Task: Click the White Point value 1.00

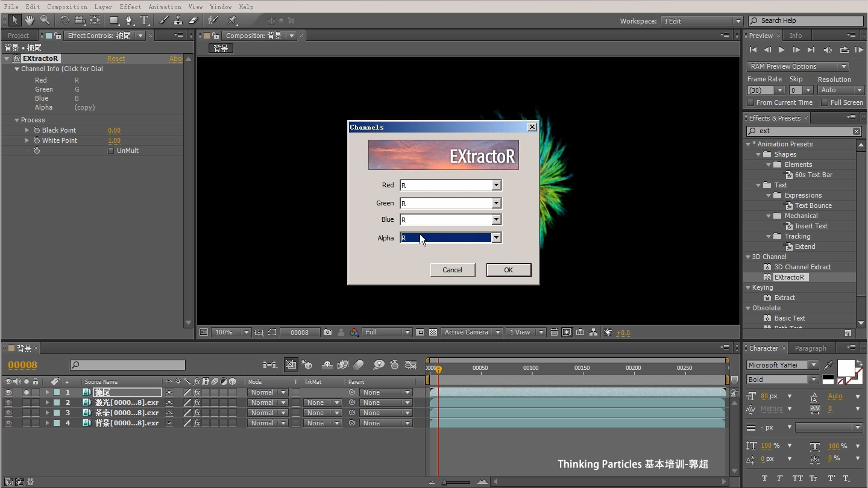Action: 114,140
